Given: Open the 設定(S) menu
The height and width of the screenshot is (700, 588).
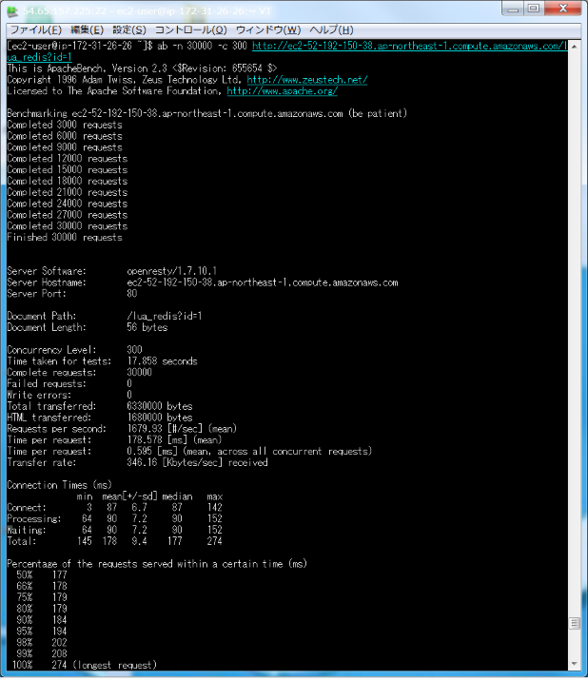Looking at the screenshot, I should (x=129, y=29).
